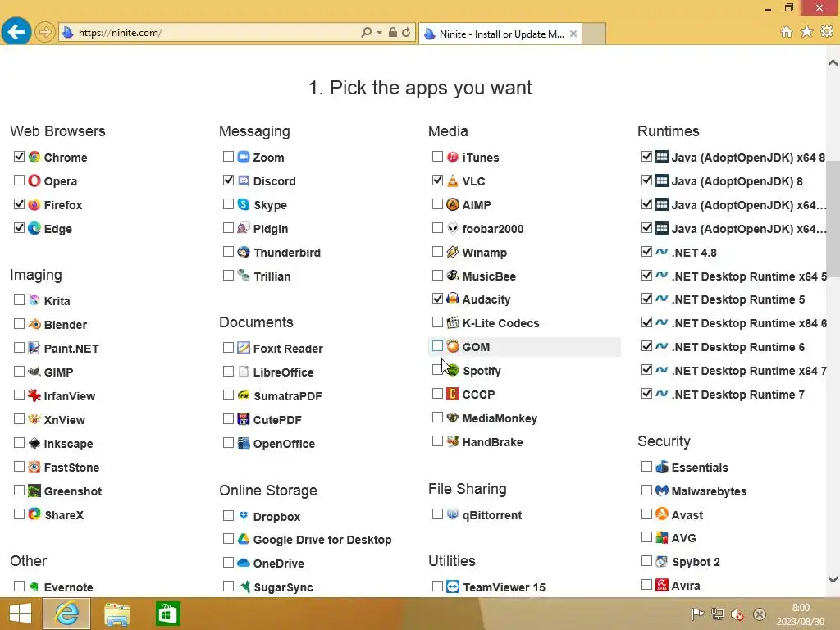840x630 pixels.
Task: Open the address bar search dropdown arrow
Action: 379,33
